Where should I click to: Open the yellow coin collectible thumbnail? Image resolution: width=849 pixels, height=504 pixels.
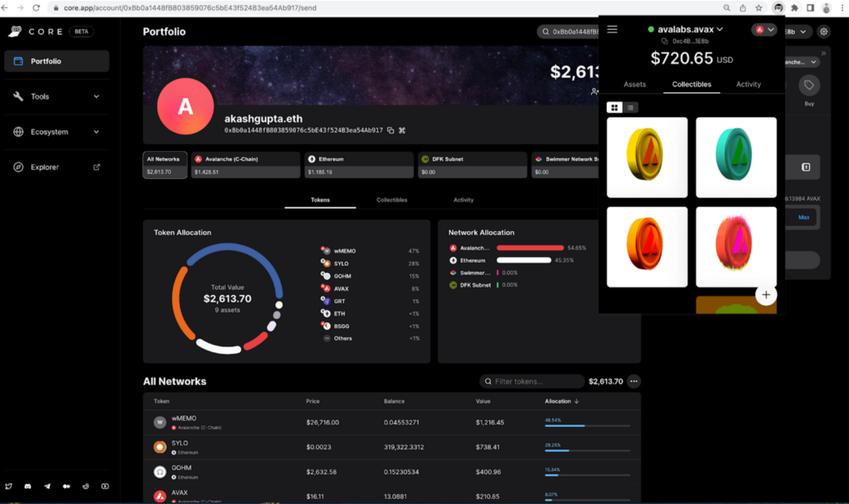(x=647, y=157)
